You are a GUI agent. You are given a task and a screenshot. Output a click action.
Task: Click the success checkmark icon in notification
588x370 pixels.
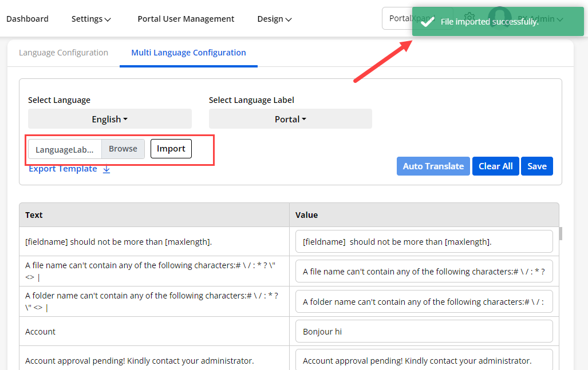427,22
